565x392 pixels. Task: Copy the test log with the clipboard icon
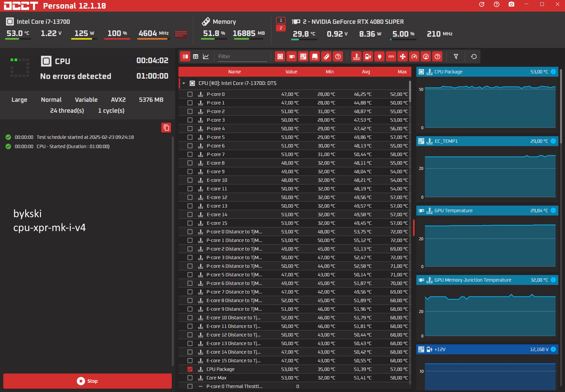point(166,128)
